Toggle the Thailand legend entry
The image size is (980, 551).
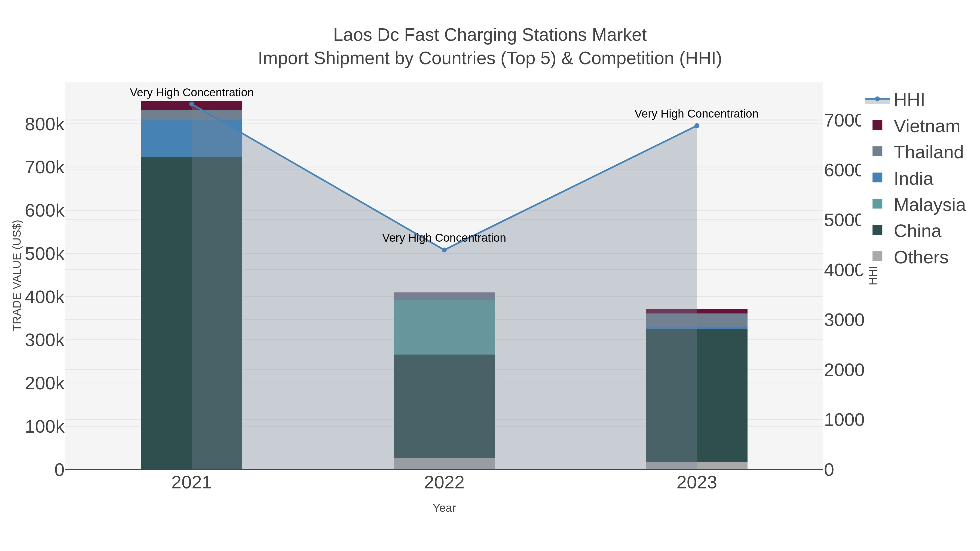(x=918, y=152)
